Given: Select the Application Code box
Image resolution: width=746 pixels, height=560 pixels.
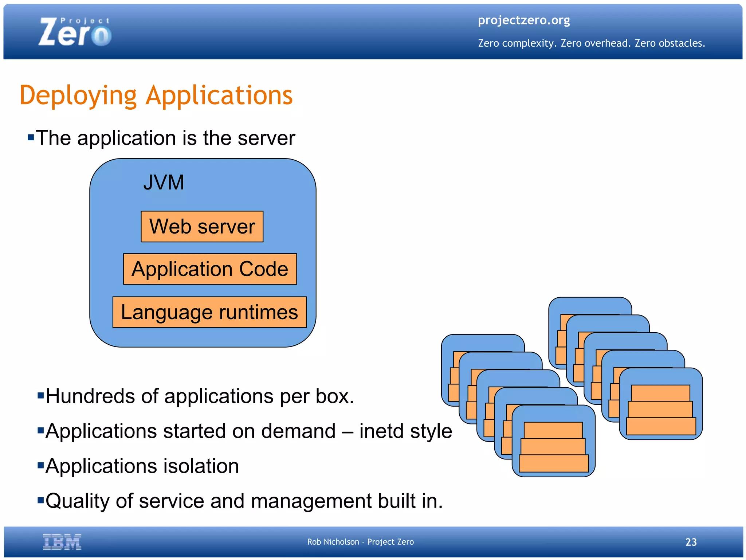Looking at the screenshot, I should point(210,269).
